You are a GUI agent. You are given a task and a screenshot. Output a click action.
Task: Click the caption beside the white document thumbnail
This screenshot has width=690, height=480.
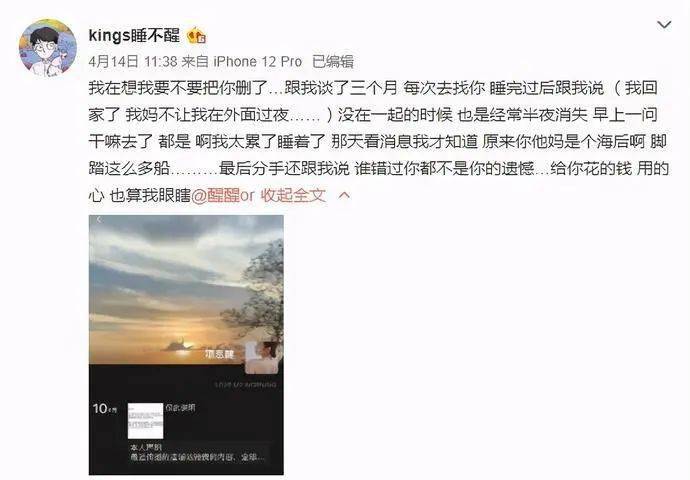(180, 408)
